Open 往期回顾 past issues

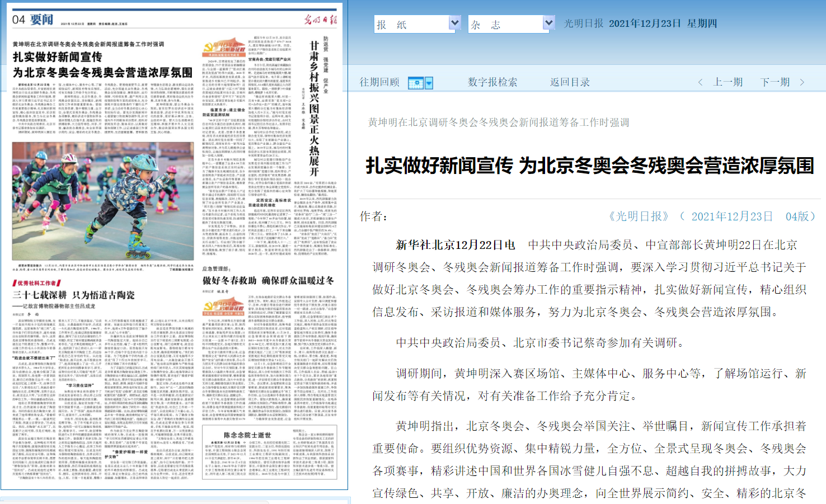379,82
